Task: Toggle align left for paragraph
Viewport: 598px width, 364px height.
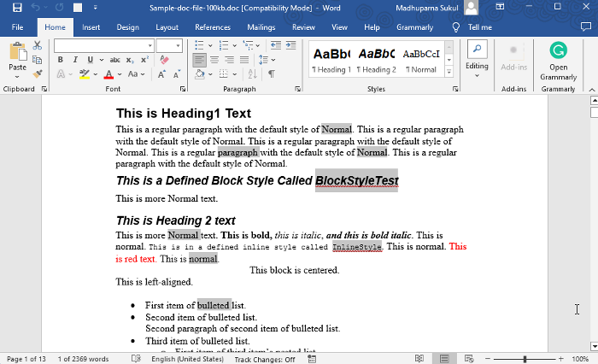Action: tap(199, 60)
